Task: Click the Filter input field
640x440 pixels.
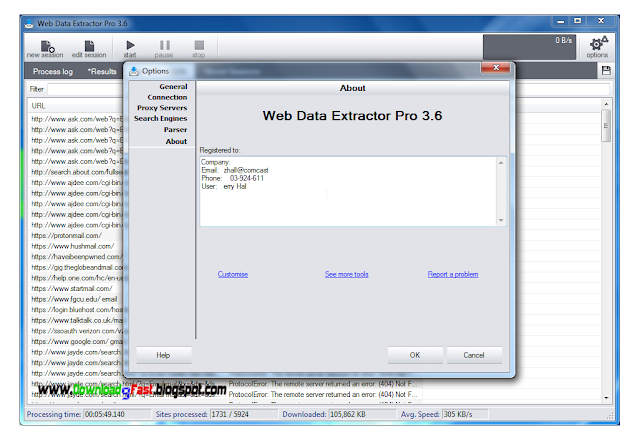Action: point(85,89)
